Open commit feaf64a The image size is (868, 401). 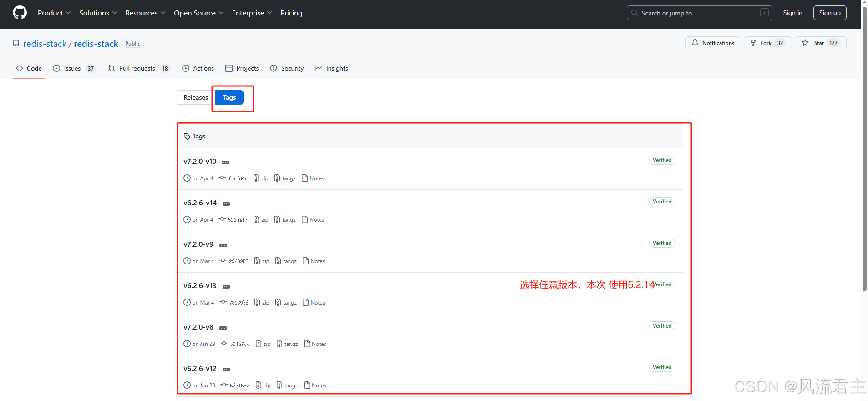(x=233, y=178)
